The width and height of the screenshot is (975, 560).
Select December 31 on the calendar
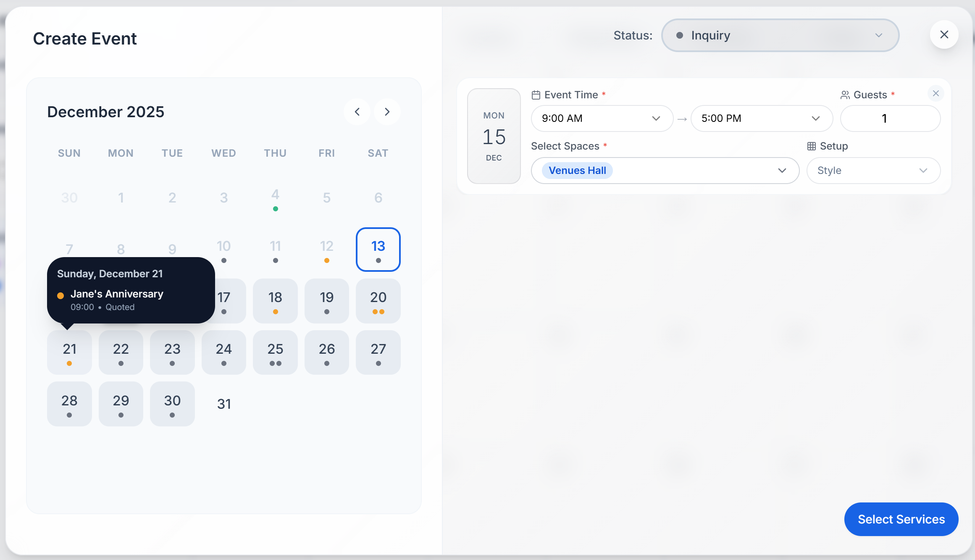tap(224, 404)
